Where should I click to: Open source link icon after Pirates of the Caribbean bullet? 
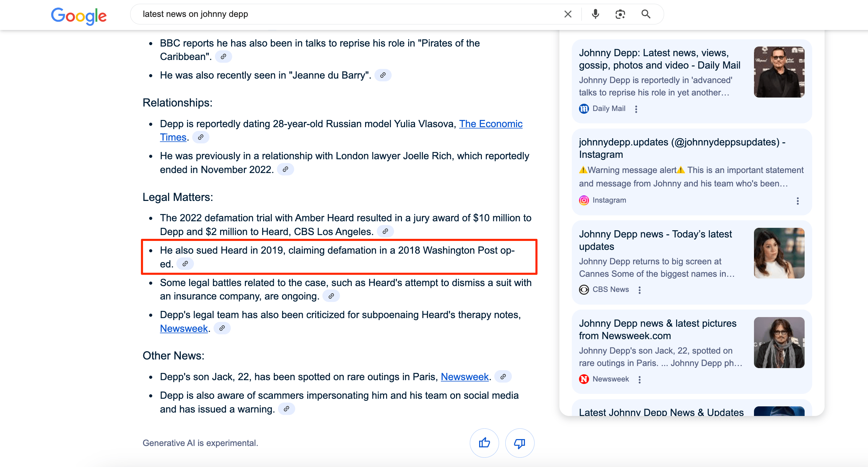pos(224,57)
